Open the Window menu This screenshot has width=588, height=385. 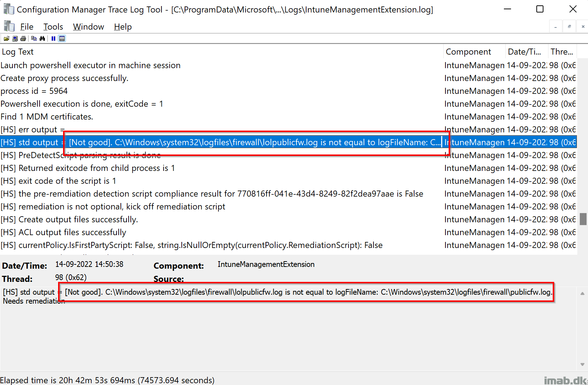(x=88, y=27)
